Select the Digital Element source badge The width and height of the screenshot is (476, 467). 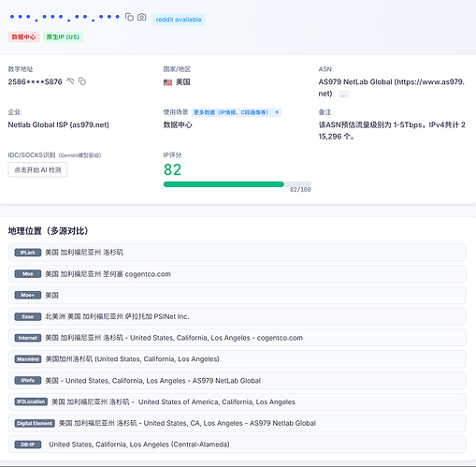tap(35, 423)
